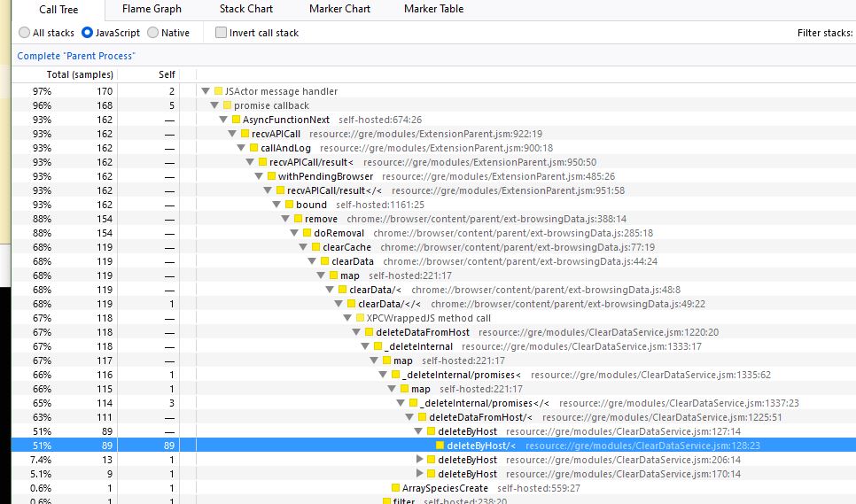856x504 pixels.
Task: Click the Total (samples) column header
Action: pos(80,74)
